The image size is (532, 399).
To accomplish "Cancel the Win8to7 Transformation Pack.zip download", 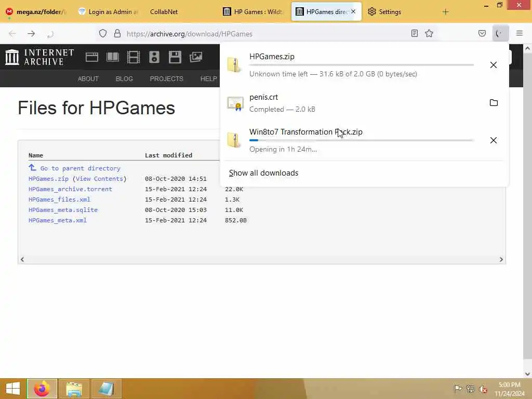I will 494,140.
